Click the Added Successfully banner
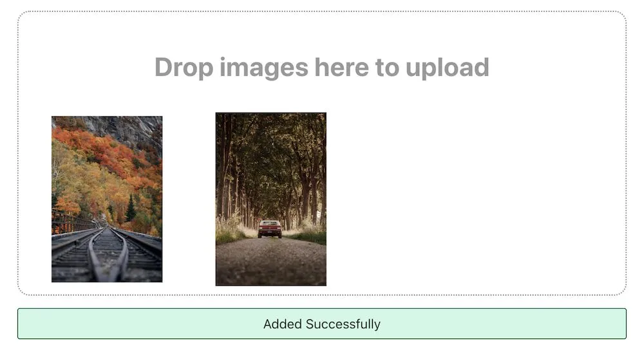 (x=321, y=324)
